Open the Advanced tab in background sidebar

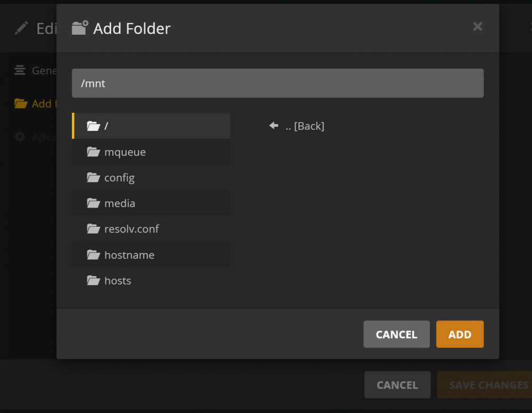click(36, 137)
